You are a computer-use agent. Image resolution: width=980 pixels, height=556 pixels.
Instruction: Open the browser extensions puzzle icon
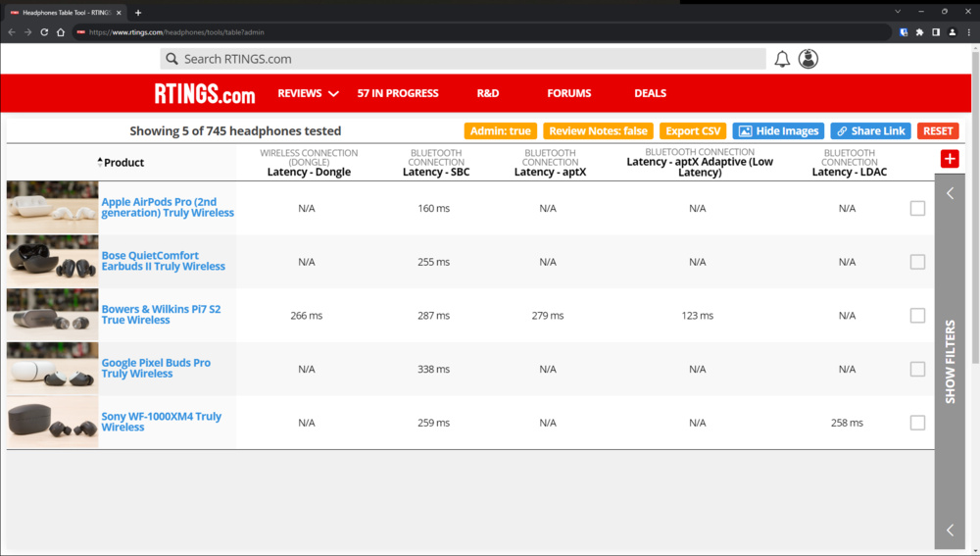tap(919, 32)
